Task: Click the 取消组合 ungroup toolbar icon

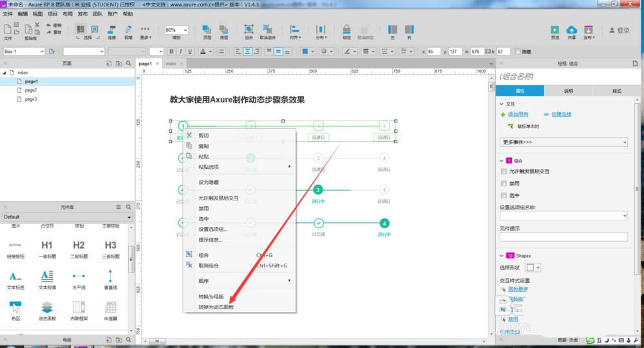Action: coord(267,30)
